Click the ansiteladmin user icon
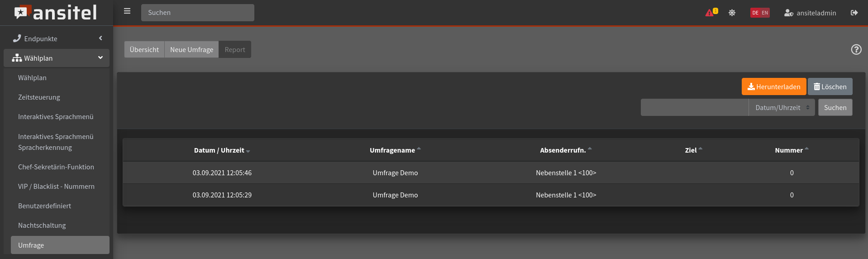 tap(788, 13)
